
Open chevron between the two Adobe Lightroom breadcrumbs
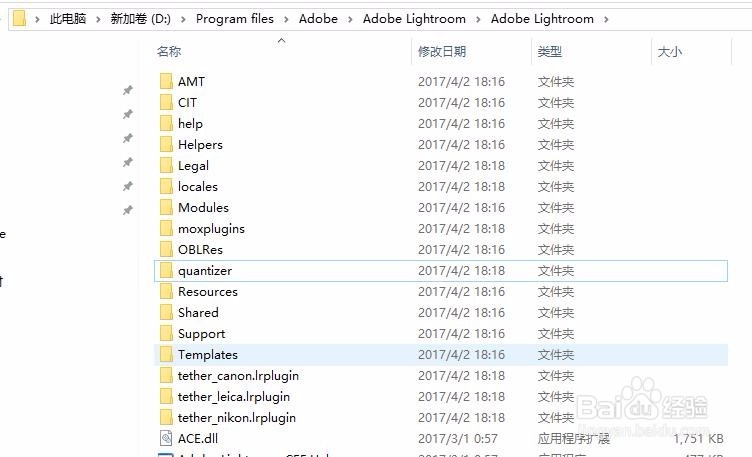478,19
